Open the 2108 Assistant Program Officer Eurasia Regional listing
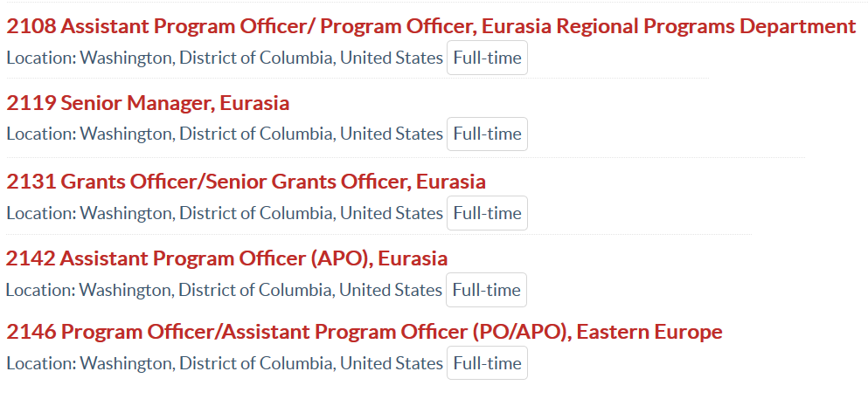This screenshot has width=868, height=399. point(431,26)
